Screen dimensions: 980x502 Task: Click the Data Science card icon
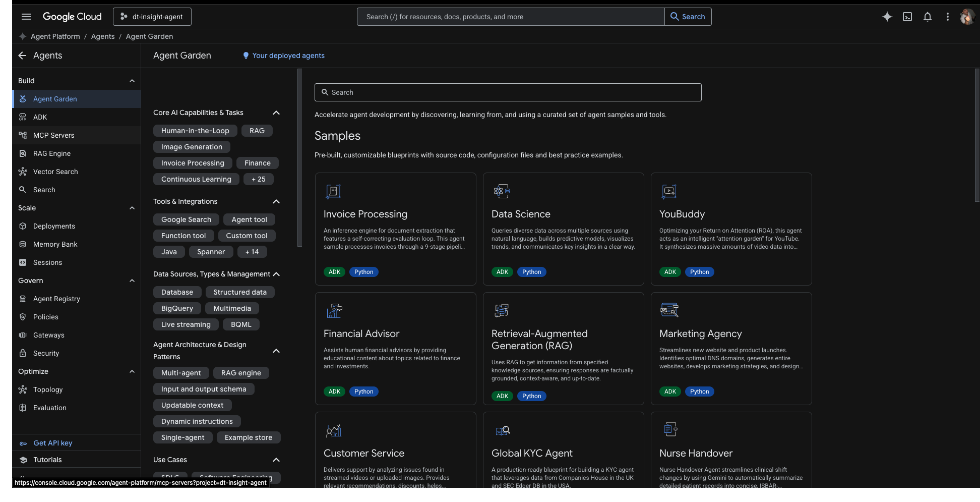click(x=502, y=191)
